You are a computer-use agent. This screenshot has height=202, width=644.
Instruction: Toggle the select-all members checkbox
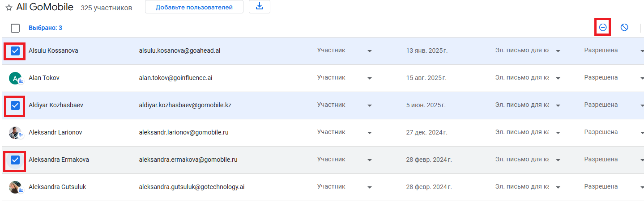coord(15,28)
